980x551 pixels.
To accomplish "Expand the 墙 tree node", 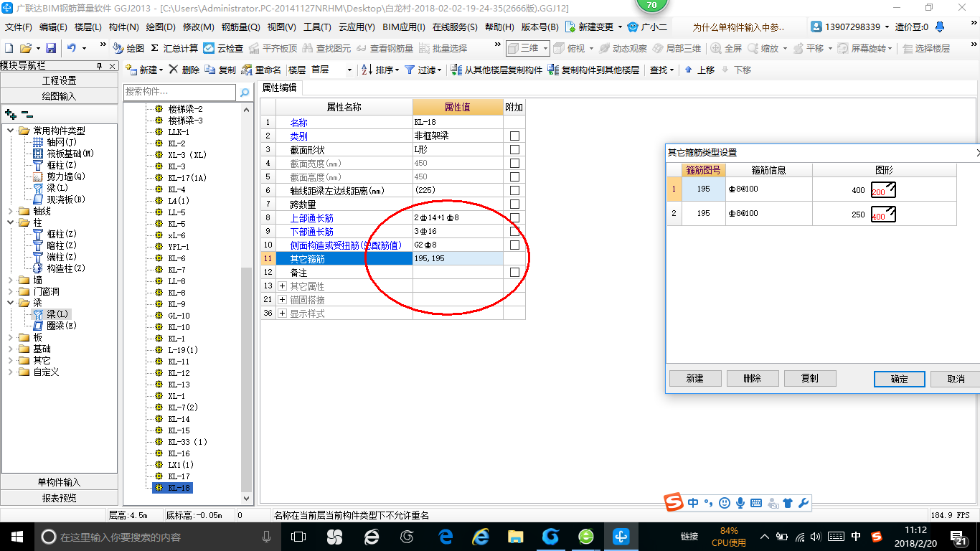I will point(11,280).
